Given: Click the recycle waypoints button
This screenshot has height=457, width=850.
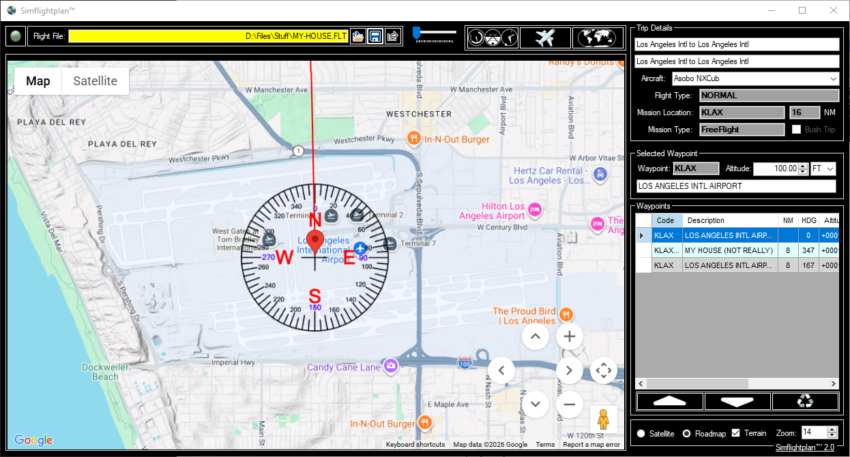Looking at the screenshot, I should [805, 401].
